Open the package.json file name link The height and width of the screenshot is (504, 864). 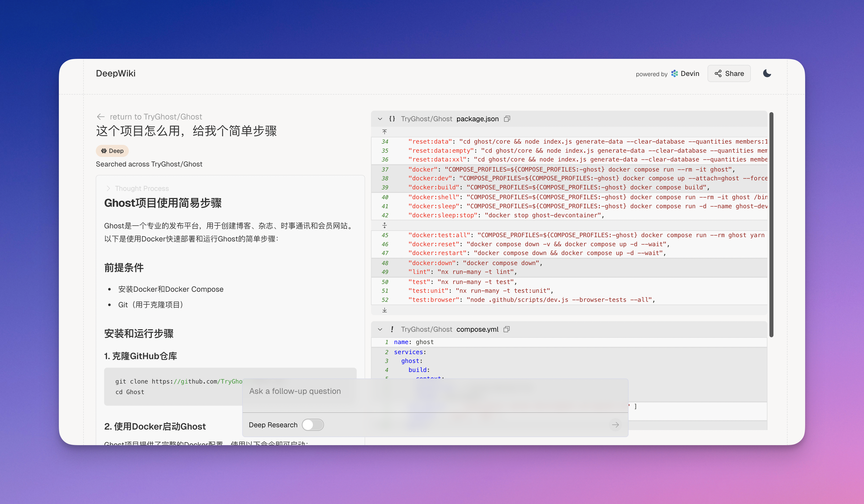[477, 119]
